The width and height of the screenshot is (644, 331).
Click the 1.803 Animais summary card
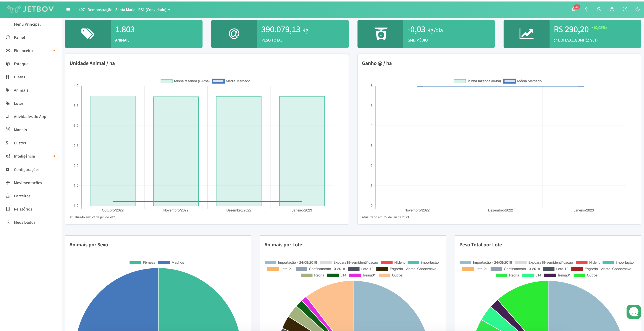(x=133, y=34)
